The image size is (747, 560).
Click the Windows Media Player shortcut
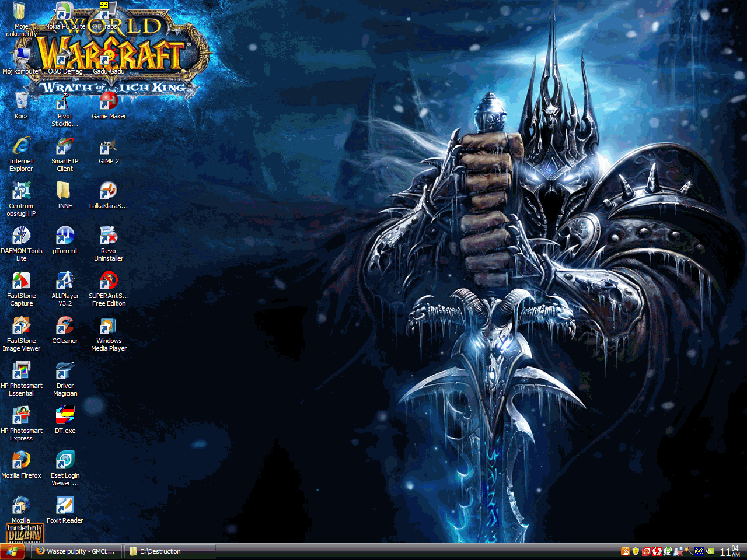pos(109,327)
